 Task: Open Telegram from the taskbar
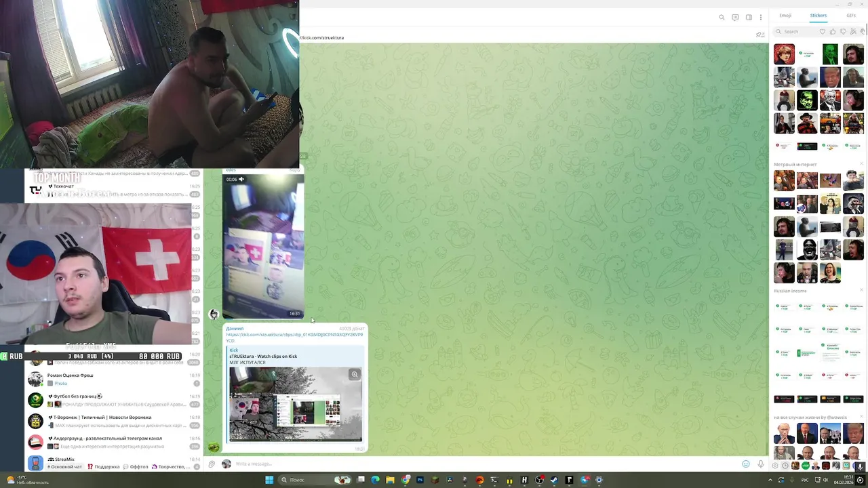585,480
